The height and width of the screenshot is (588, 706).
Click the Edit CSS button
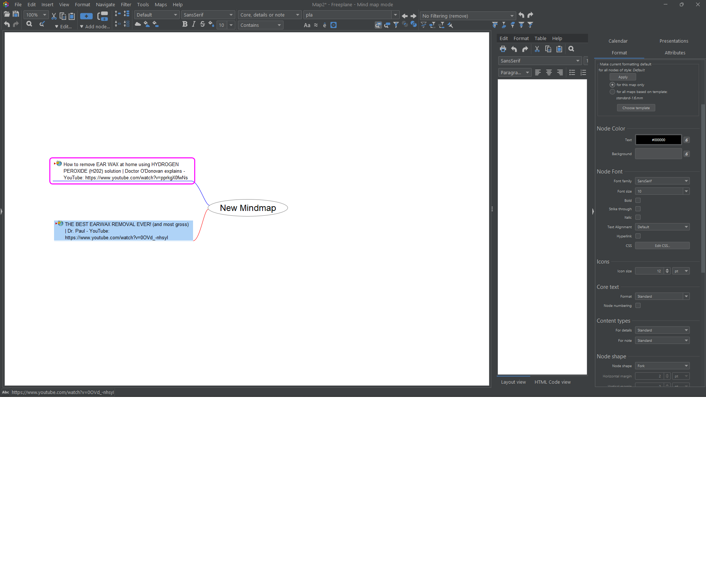(x=662, y=245)
